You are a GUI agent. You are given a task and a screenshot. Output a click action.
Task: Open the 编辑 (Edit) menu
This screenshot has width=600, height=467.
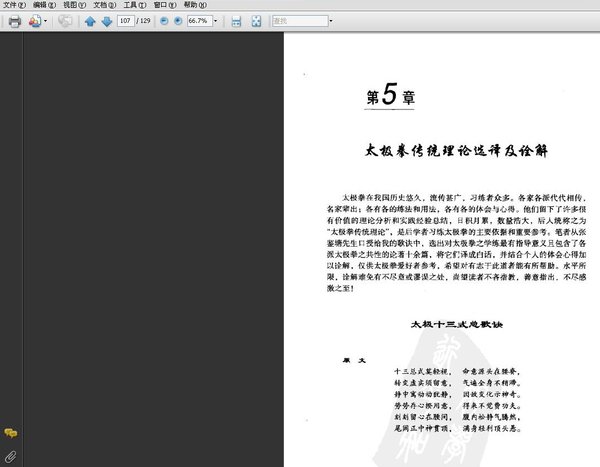44,5
